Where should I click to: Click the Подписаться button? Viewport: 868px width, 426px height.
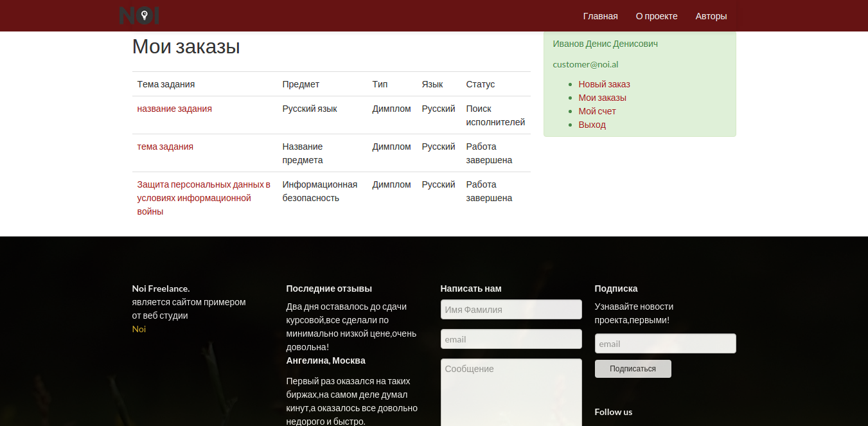(x=633, y=369)
